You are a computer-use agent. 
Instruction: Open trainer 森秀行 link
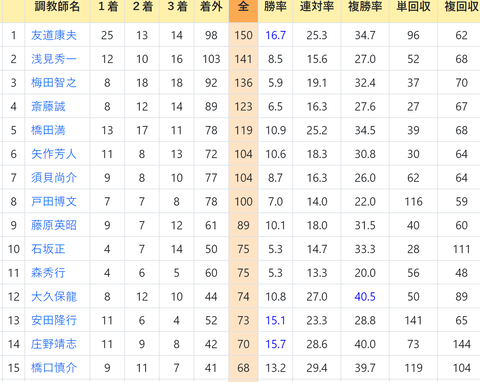pos(48,273)
